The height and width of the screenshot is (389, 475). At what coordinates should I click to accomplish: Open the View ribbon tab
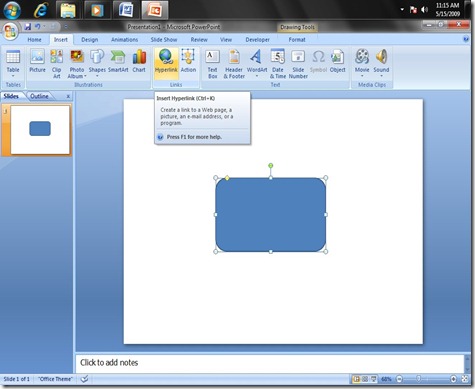226,39
